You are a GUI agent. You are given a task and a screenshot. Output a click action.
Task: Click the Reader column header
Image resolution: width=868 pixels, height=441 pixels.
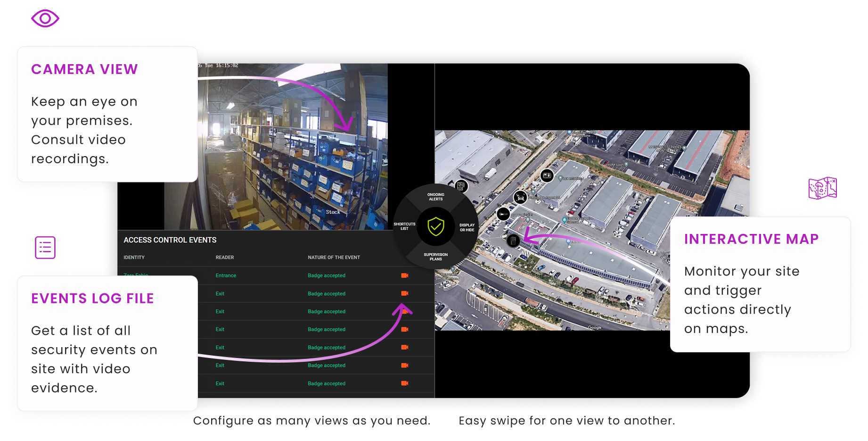pos(224,258)
